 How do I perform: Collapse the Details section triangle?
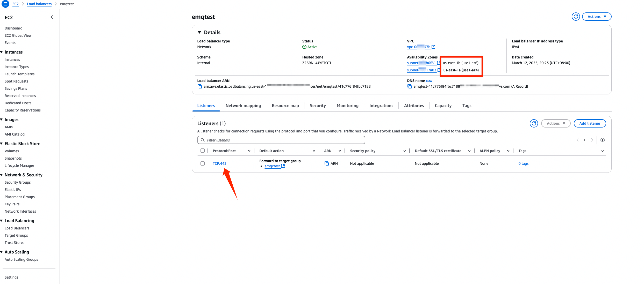point(199,32)
